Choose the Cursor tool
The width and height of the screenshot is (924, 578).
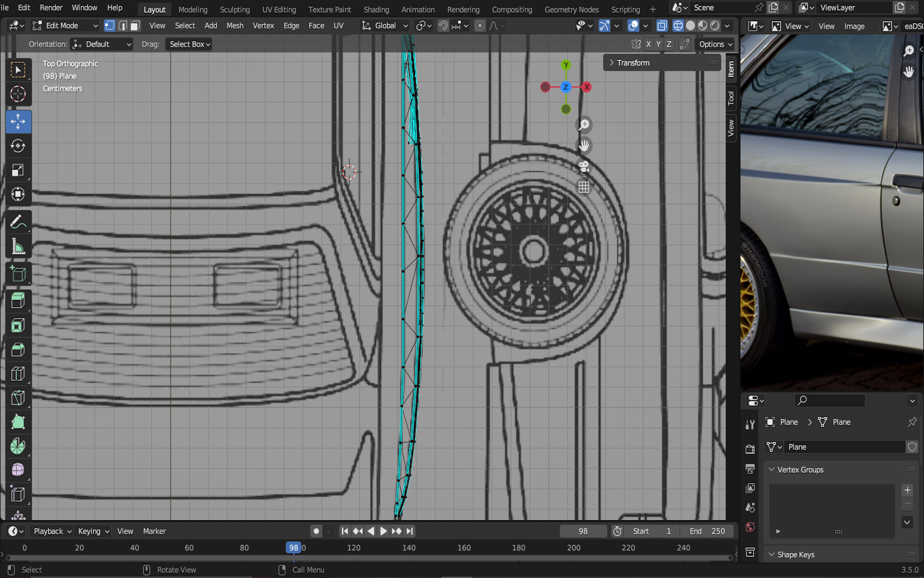coord(18,94)
